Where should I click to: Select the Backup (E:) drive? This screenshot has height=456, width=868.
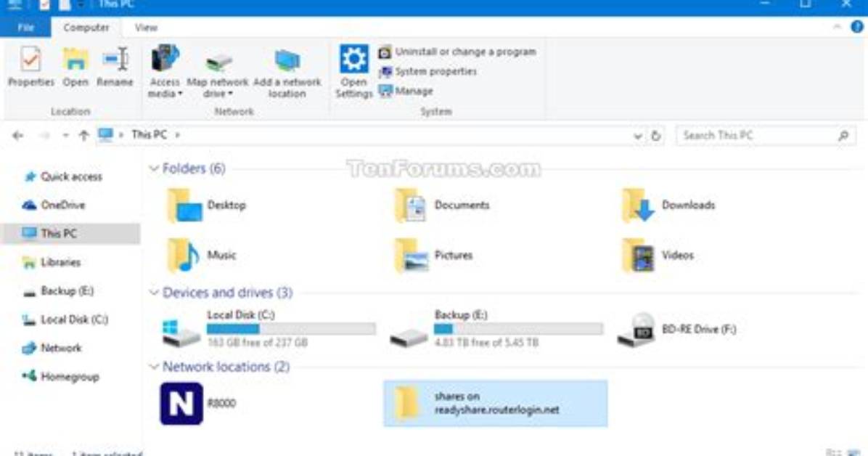coord(496,329)
